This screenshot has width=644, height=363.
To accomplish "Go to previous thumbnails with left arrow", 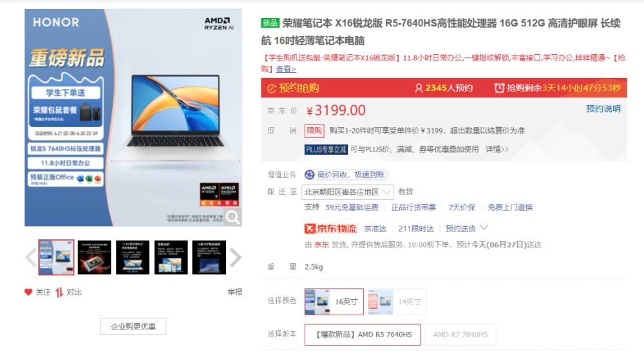I will 31,257.
